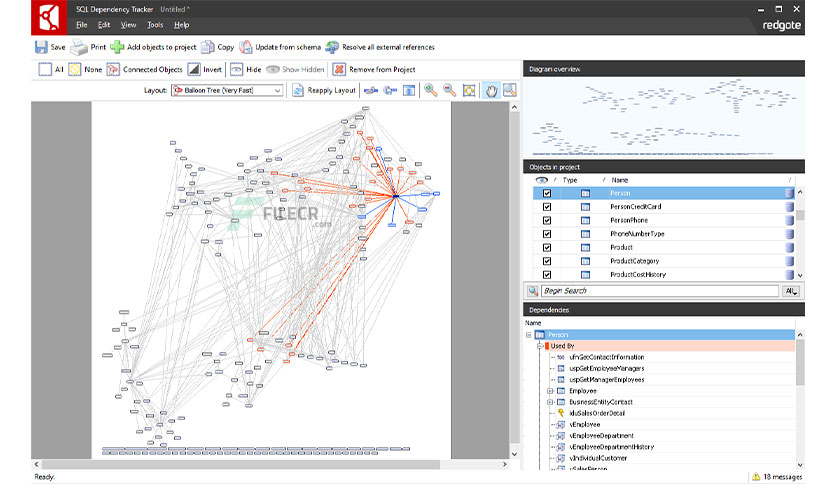This screenshot has width=836, height=484.
Task: Click the first blue layout-direction icon
Action: click(371, 91)
